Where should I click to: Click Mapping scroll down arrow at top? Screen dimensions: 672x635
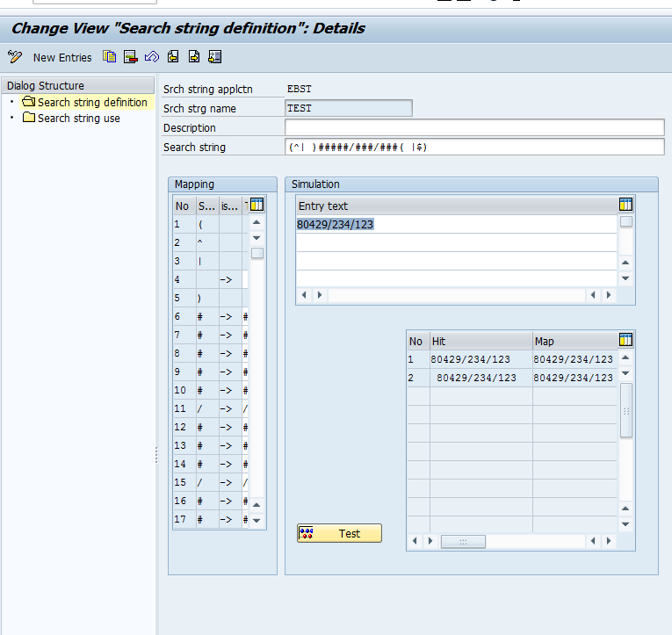(x=257, y=238)
